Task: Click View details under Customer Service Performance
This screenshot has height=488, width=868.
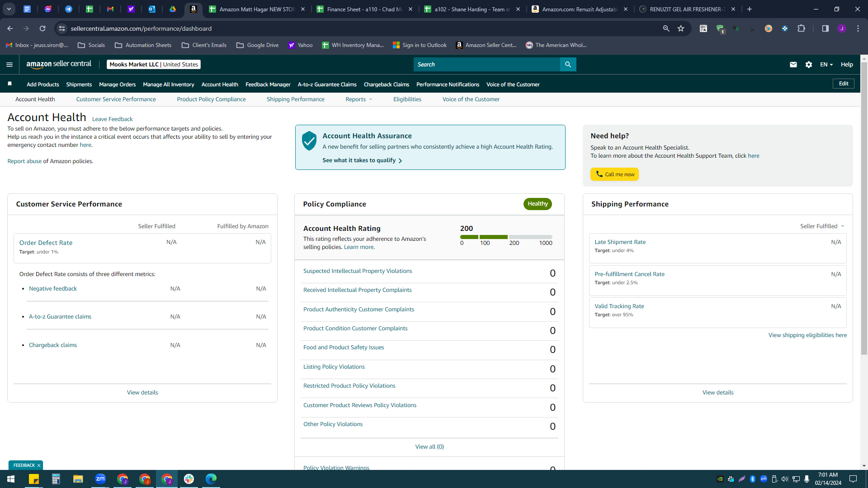Action: [142, 393]
